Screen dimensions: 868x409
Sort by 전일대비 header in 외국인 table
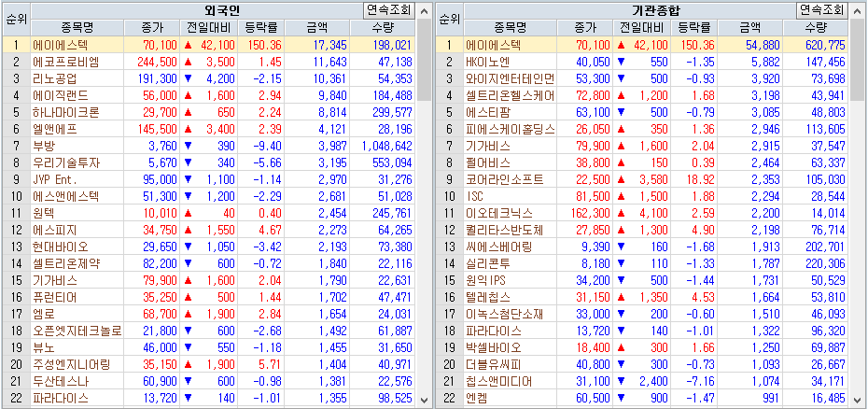(x=209, y=28)
